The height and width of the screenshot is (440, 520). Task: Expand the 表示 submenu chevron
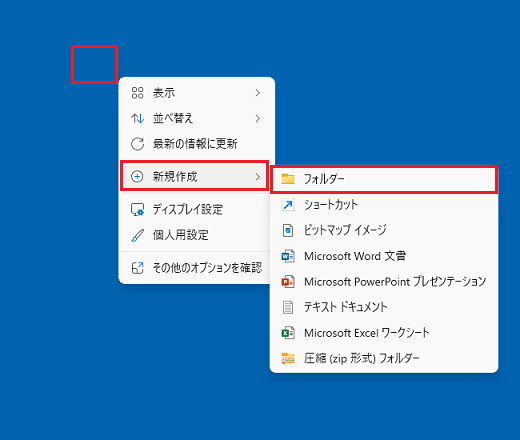258,93
